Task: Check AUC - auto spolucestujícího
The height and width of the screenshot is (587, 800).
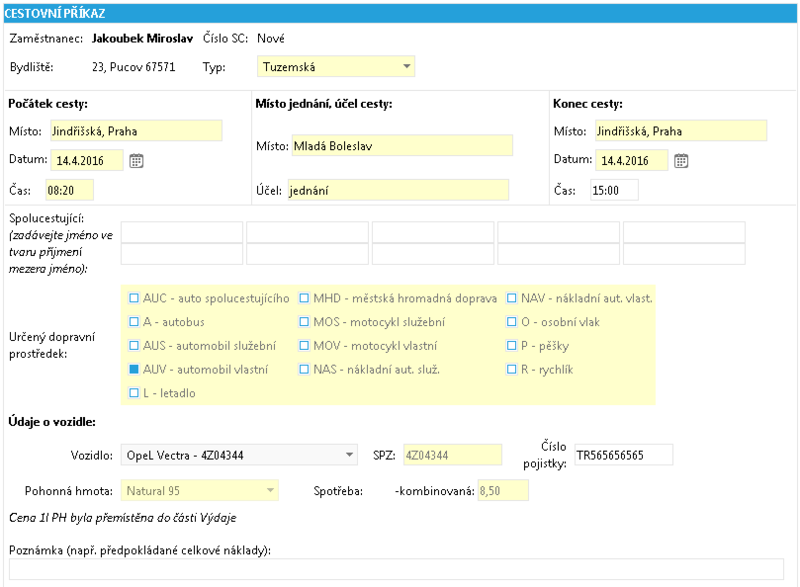Action: pos(134,298)
